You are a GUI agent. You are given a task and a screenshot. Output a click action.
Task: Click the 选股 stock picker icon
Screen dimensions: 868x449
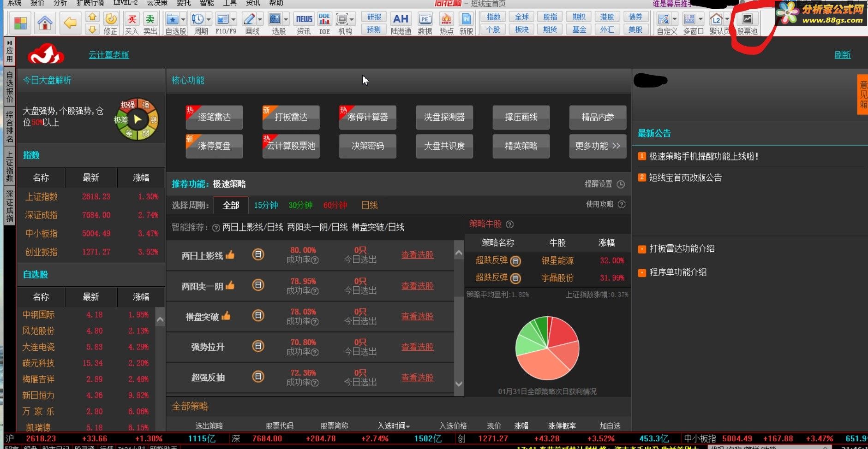pyautogui.click(x=275, y=19)
